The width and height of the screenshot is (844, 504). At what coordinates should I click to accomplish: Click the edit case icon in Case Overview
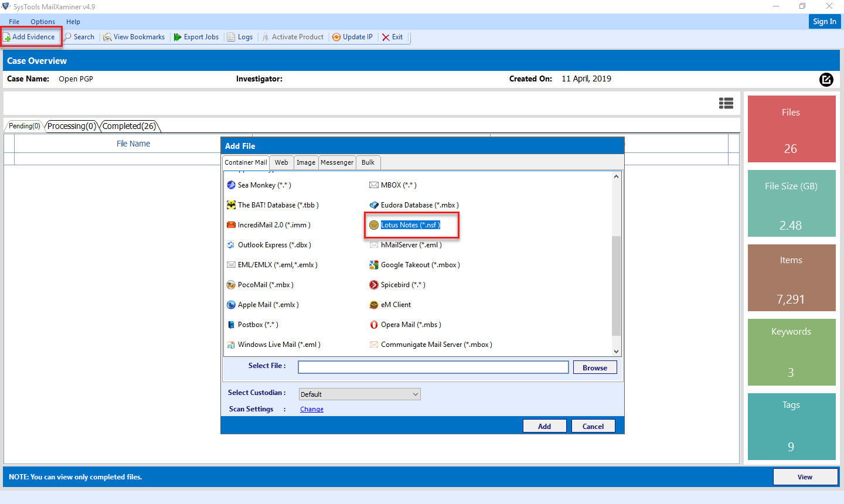[826, 80]
